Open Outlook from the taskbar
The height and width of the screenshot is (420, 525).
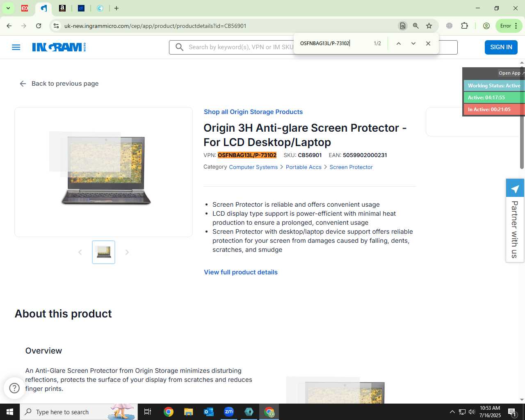pos(208,412)
